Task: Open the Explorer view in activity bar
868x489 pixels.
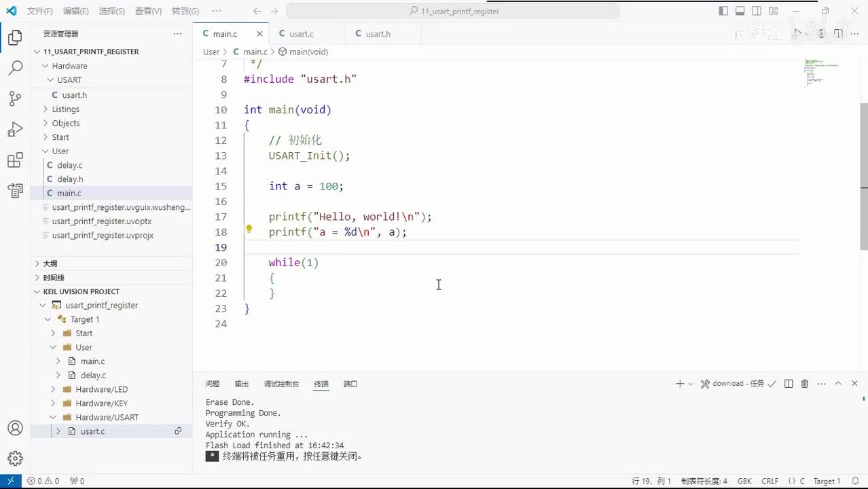Action: click(15, 38)
